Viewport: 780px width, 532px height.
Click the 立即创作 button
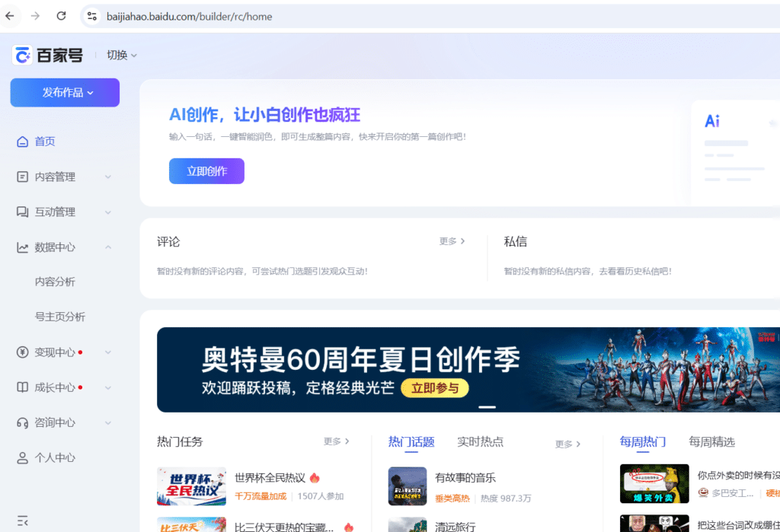pyautogui.click(x=206, y=171)
